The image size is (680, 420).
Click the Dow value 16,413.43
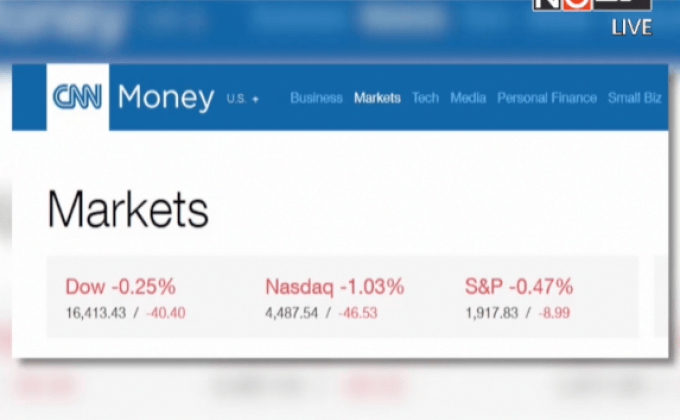click(96, 313)
